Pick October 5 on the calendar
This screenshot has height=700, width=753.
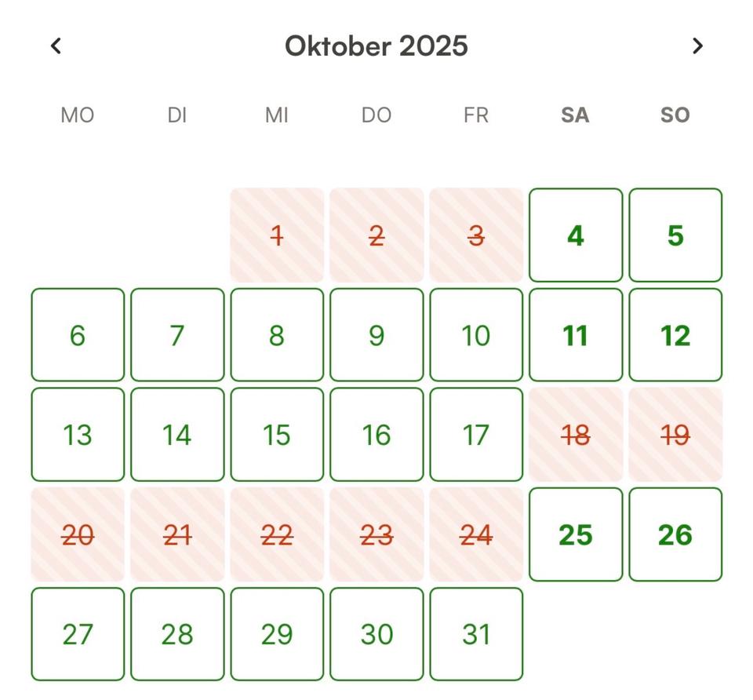(675, 235)
